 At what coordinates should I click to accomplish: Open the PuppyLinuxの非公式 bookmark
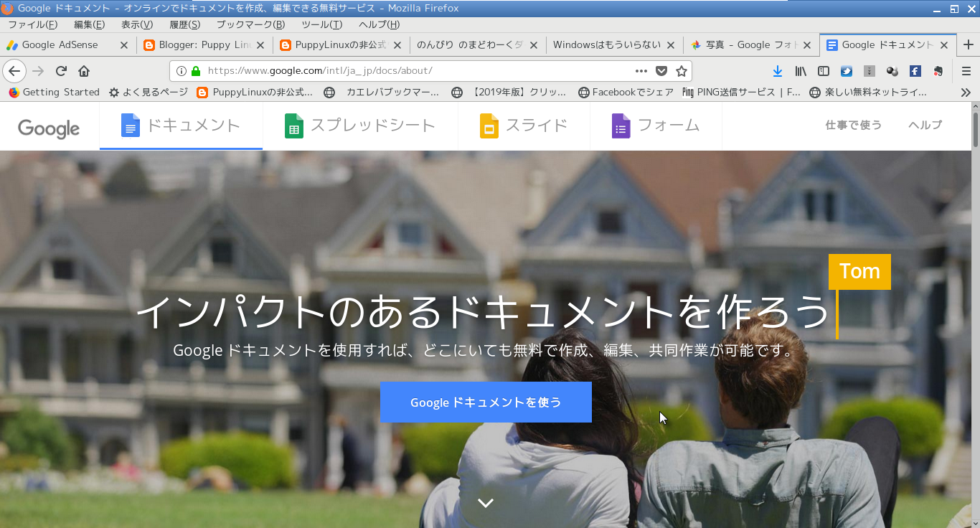pyautogui.click(x=254, y=92)
